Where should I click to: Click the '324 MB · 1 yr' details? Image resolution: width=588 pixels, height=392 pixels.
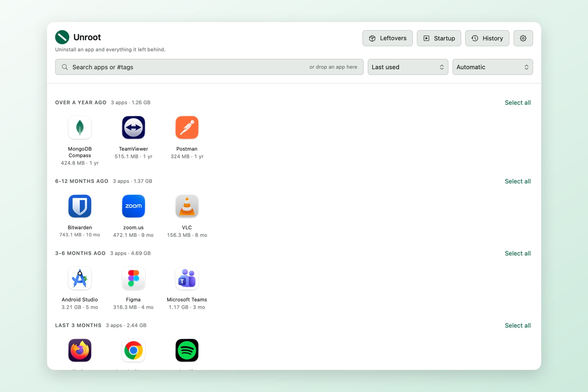point(187,157)
